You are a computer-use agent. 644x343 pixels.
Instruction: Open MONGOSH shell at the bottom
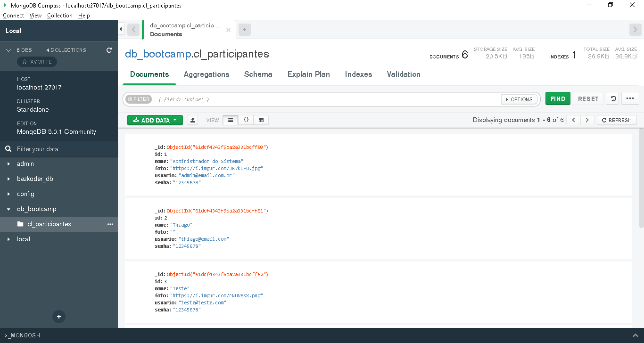[x=22, y=335]
